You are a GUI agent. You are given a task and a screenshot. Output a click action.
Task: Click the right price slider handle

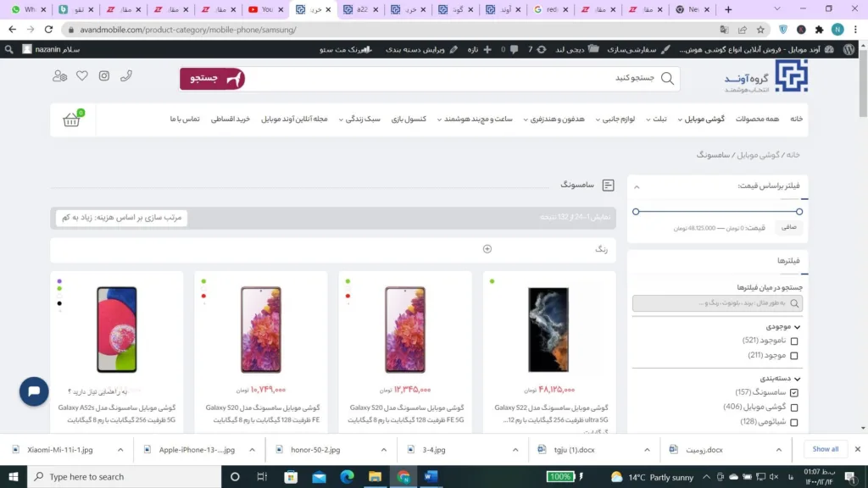point(799,212)
